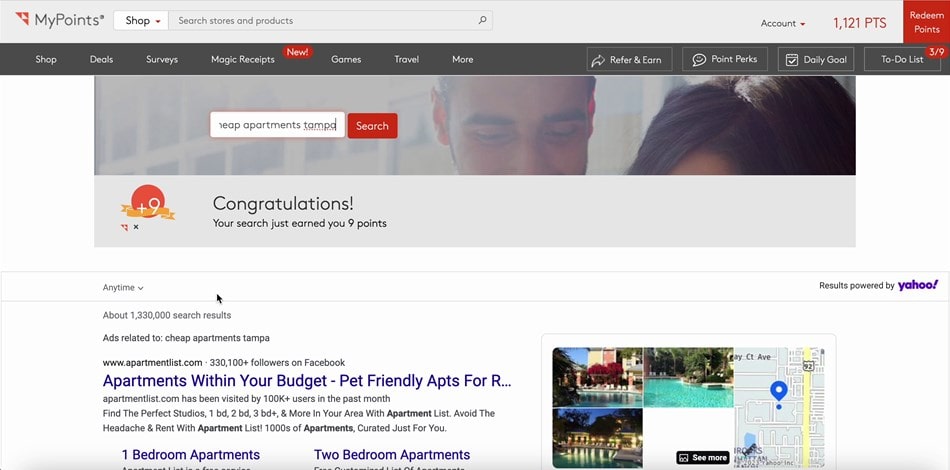Click the Refer & Earn arrow icon
This screenshot has height=470, width=950.
(x=598, y=60)
